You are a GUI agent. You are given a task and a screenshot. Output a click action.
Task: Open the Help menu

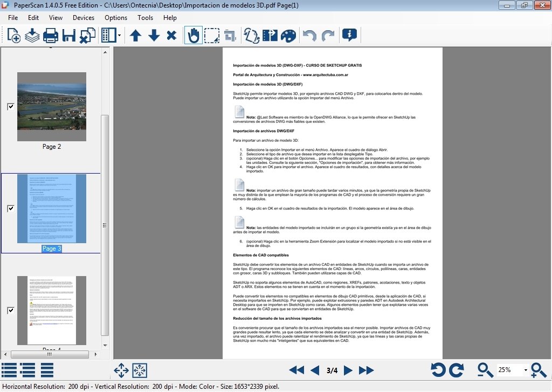(x=170, y=18)
